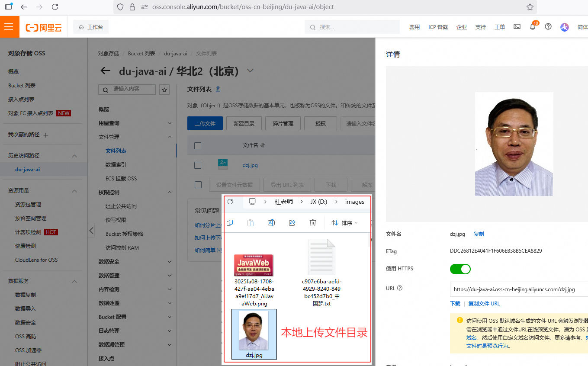Expand the region dropdown next to 华北2（北京）
This screenshot has height=366, width=588.
coord(250,71)
